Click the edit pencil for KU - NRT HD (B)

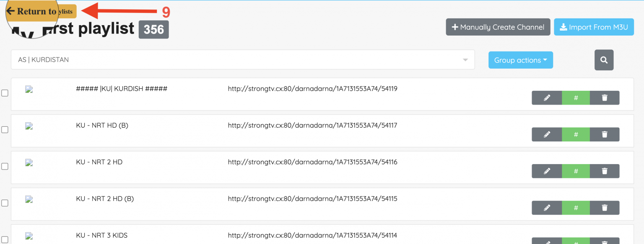click(x=547, y=134)
